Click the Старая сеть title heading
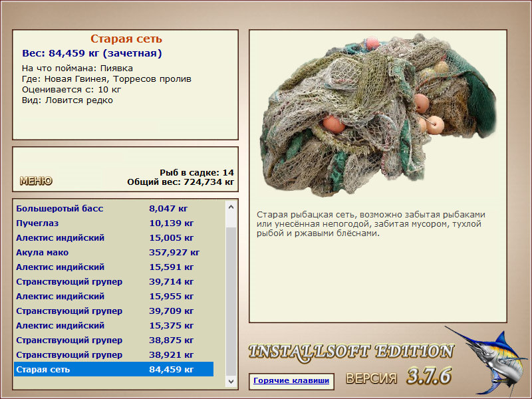532x399 pixels. 126,39
